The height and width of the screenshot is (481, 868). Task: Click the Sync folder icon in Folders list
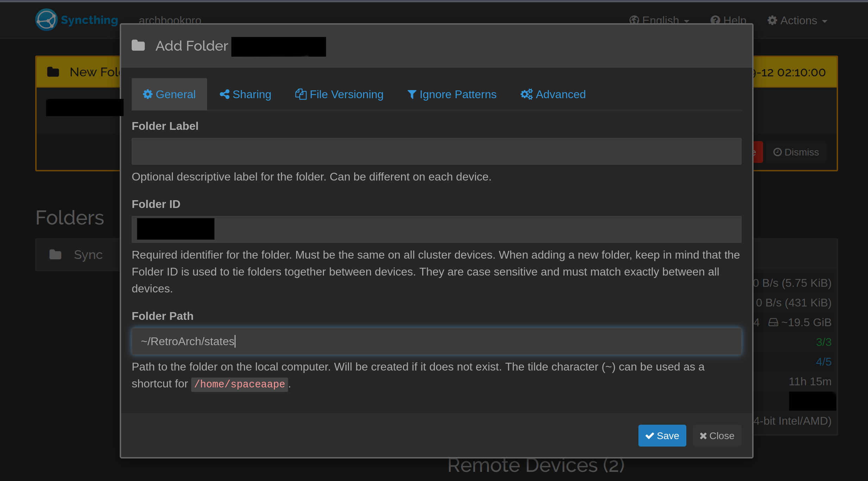click(x=55, y=254)
